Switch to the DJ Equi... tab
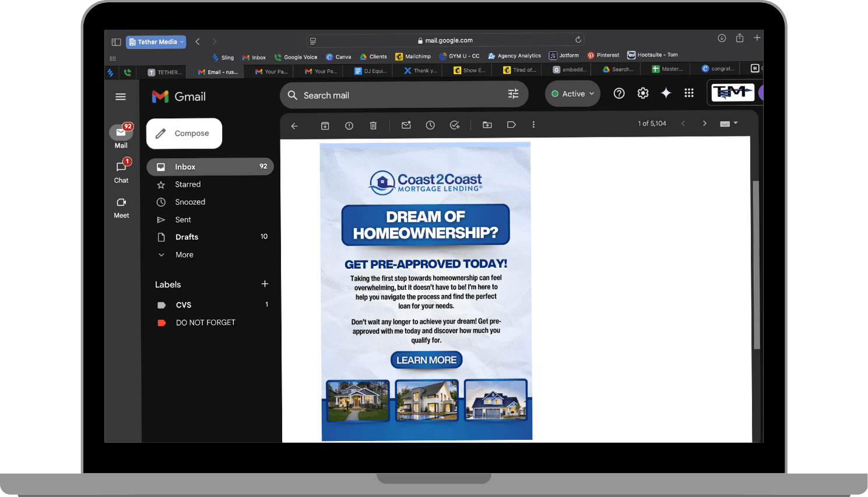The image size is (868, 497). click(x=371, y=71)
